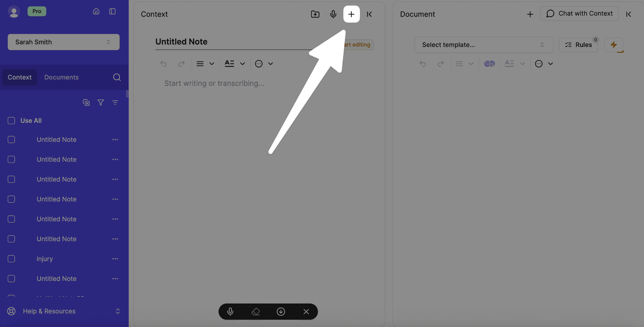Select the eraser icon in the bottom toolbar
Screen dimensions: 644x327
(256, 311)
